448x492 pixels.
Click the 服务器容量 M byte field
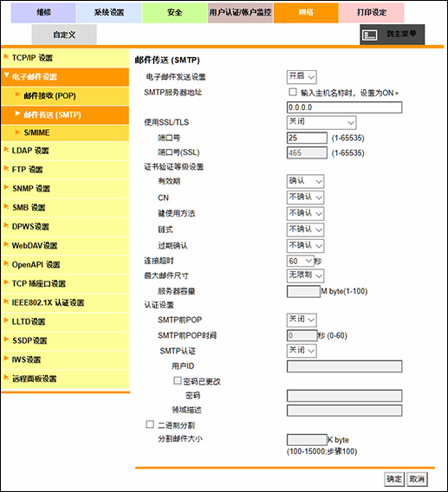coord(303,291)
